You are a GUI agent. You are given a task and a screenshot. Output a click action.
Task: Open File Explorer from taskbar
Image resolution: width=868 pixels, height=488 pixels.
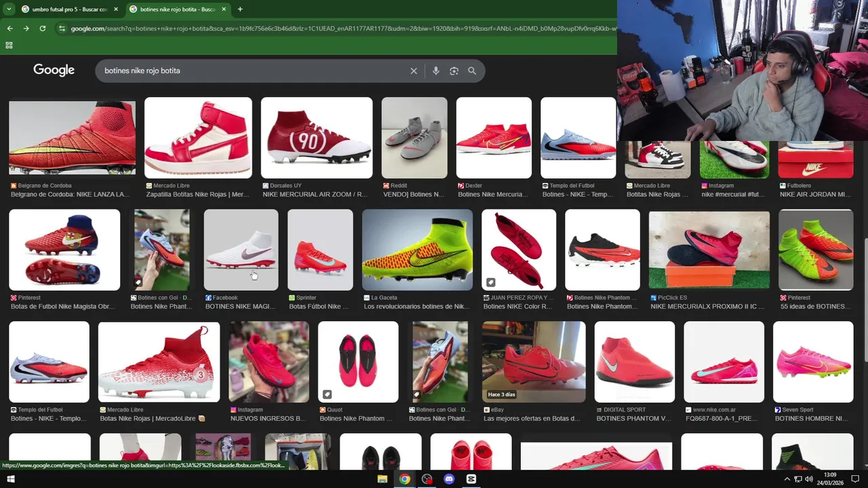pos(382,479)
